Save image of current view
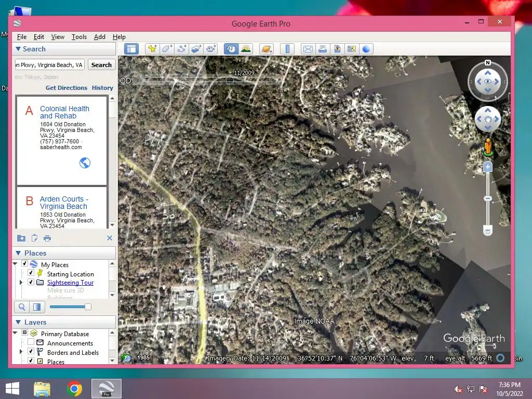 [x=337, y=49]
